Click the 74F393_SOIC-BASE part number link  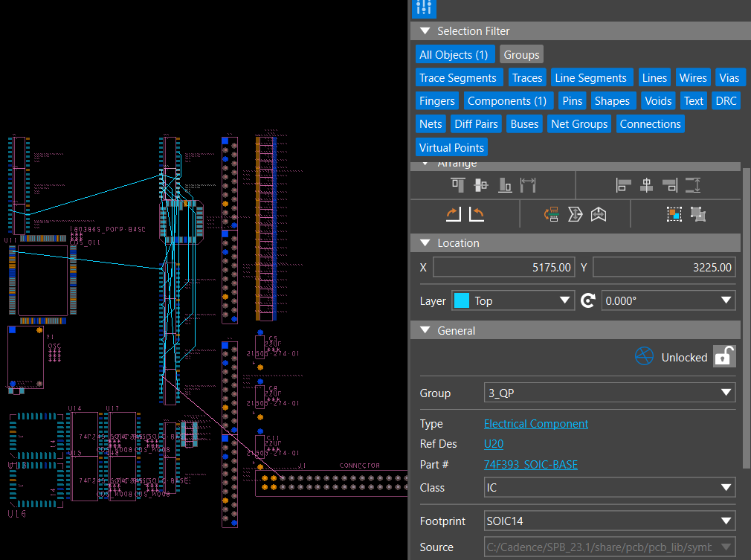pyautogui.click(x=530, y=465)
